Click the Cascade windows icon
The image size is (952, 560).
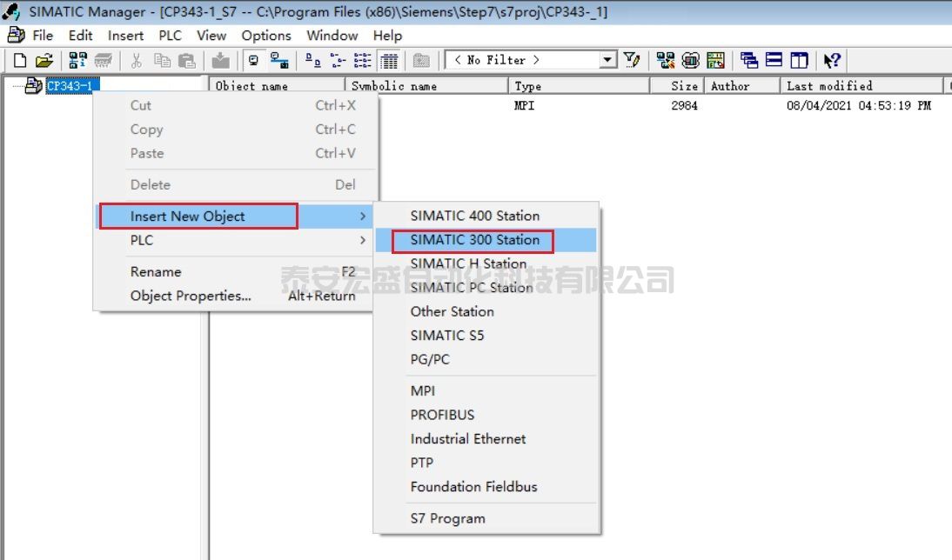(749, 60)
